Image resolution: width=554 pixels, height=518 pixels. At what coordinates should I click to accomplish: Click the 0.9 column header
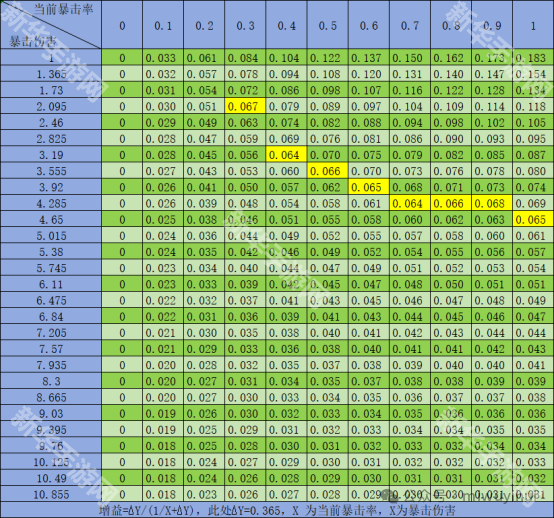(492, 25)
